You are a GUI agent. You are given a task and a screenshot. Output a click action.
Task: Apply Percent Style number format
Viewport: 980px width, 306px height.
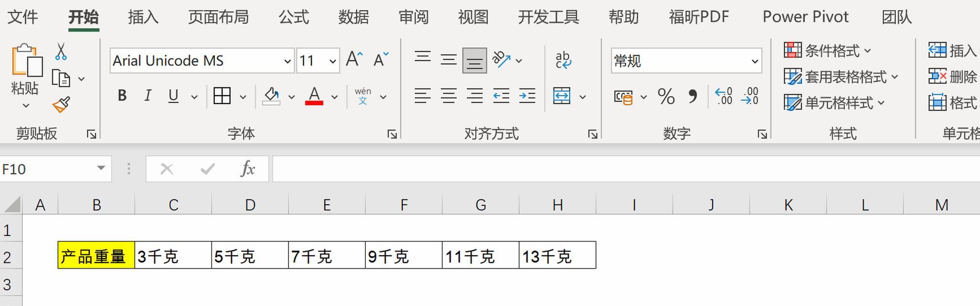tap(666, 97)
